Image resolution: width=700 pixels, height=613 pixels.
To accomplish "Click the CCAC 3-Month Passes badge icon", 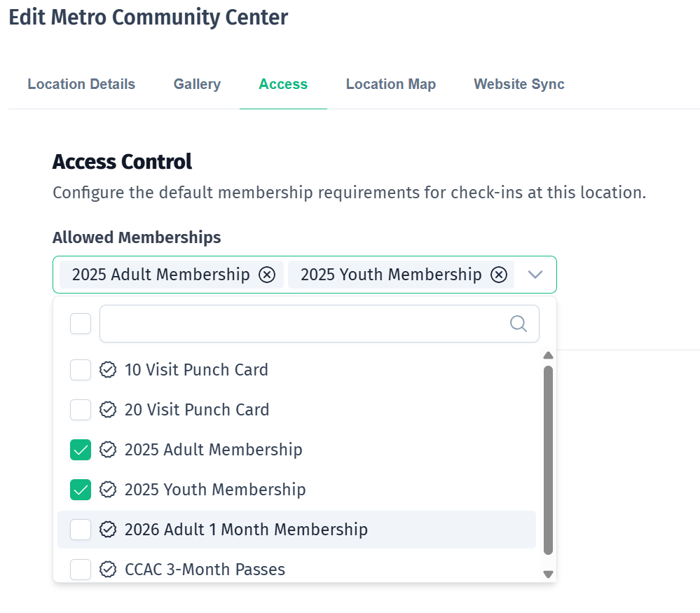I will tap(108, 570).
